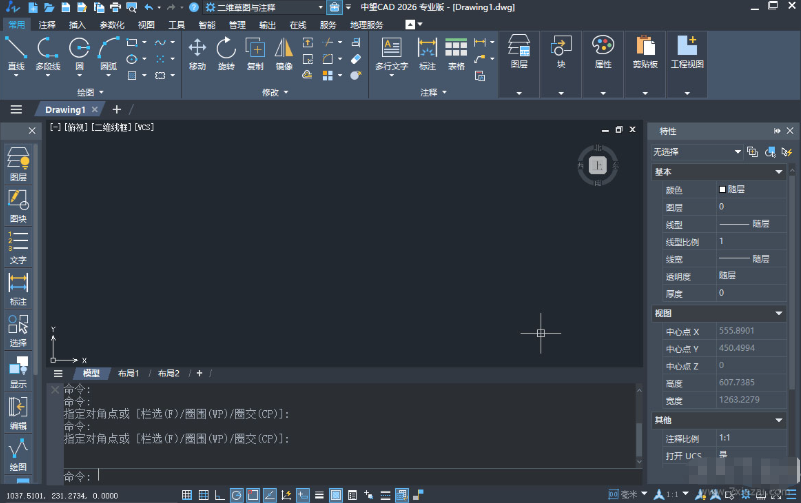Image resolution: width=801 pixels, height=503 pixels.
Task: Click the 移动 (Move) tool
Action: click(197, 52)
